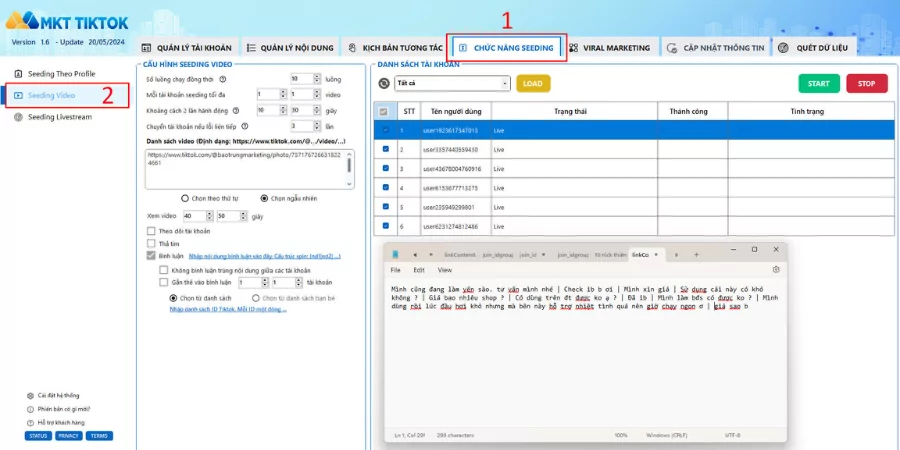Open the Chức Năng Seeding tab
The height and width of the screenshot is (450, 900).
(507, 48)
